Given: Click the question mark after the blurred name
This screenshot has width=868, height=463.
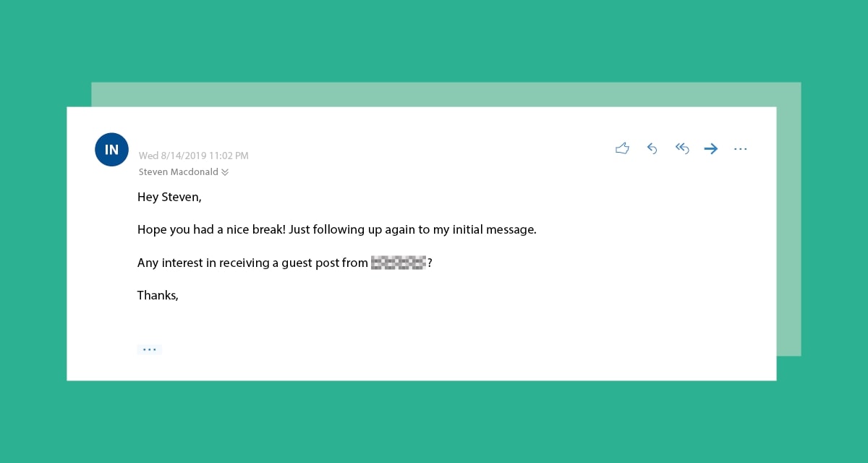Looking at the screenshot, I should coord(430,263).
